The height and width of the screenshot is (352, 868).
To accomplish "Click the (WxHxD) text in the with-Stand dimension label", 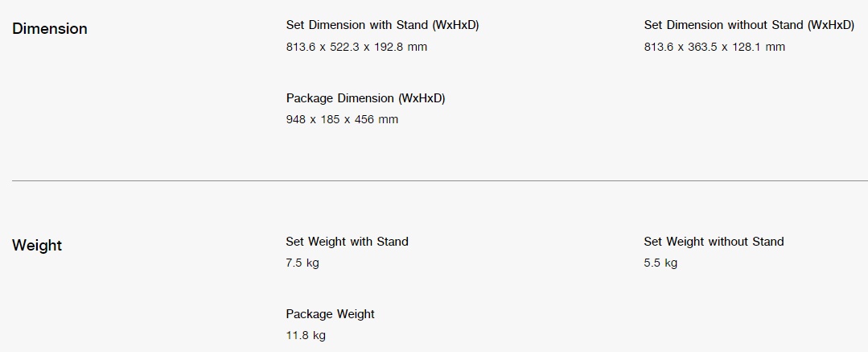I will click(456, 25).
